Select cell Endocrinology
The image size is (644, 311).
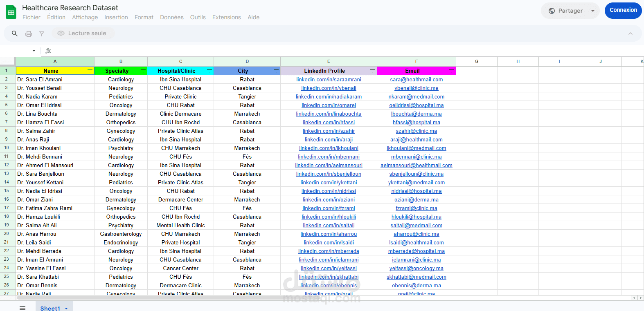[x=121, y=243]
